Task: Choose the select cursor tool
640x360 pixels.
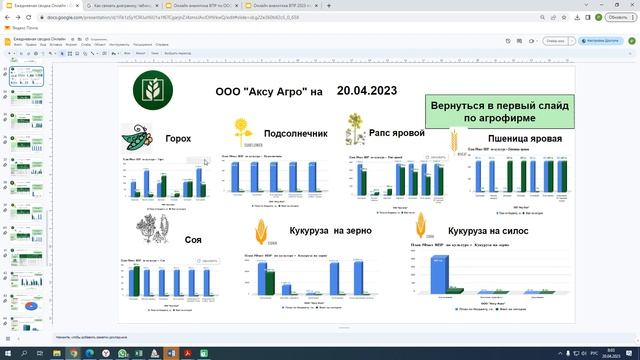Action: click(62, 53)
